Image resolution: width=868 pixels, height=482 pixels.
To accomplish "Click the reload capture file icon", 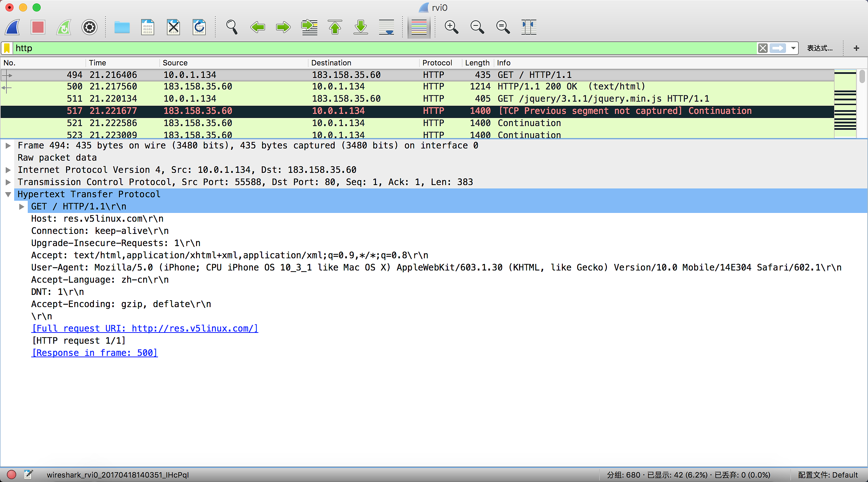I will tap(199, 27).
